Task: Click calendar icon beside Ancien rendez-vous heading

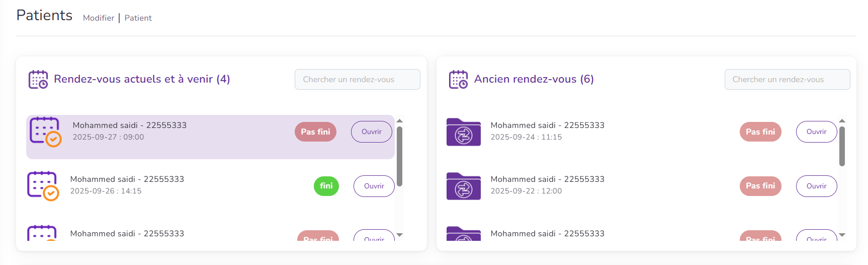Action: (458, 80)
